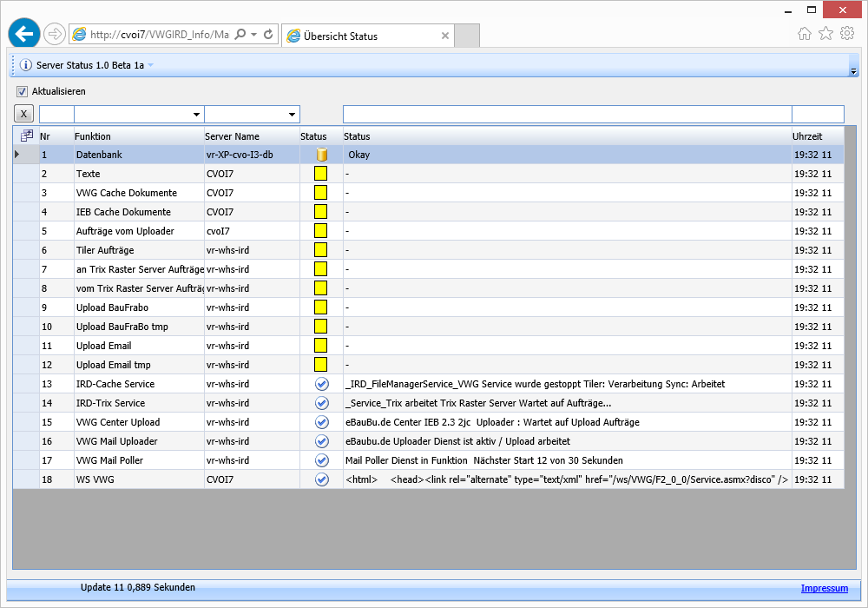Open the browser Home icon
The width and height of the screenshot is (868, 608).
[805, 34]
